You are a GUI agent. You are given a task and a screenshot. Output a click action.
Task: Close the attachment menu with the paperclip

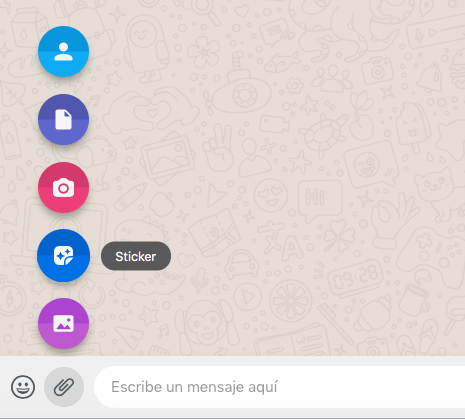click(64, 387)
